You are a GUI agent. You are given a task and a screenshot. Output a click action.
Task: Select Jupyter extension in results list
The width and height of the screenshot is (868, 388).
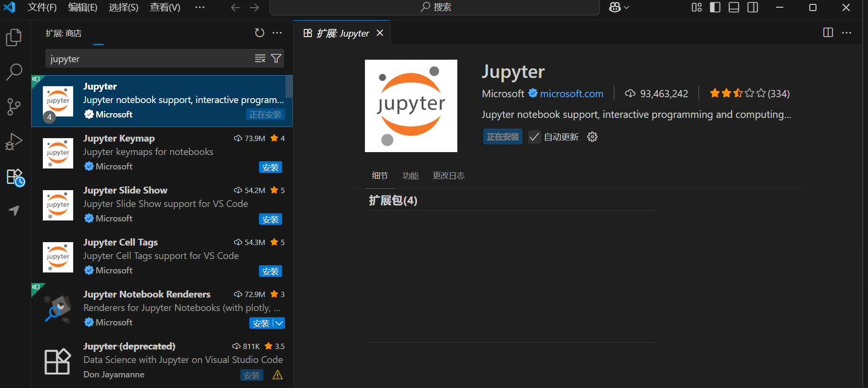pos(162,101)
